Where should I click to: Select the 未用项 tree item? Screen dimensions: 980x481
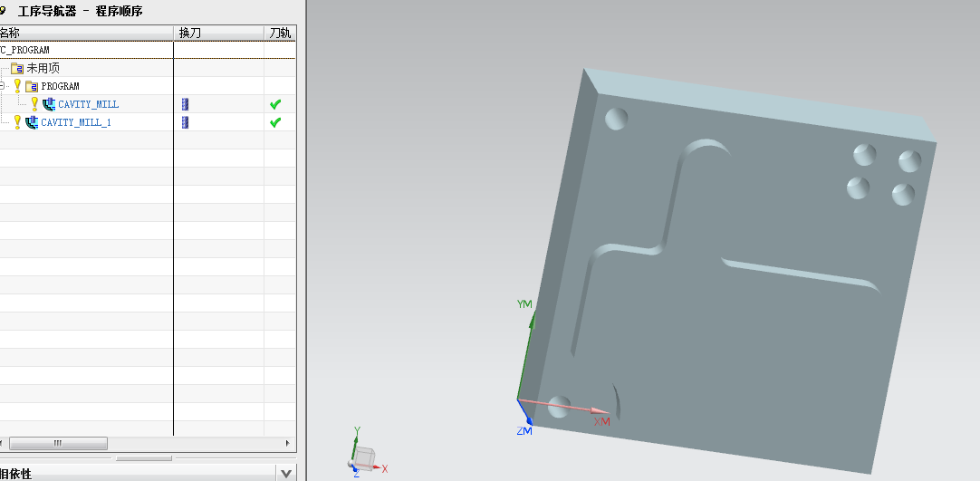(x=43, y=68)
